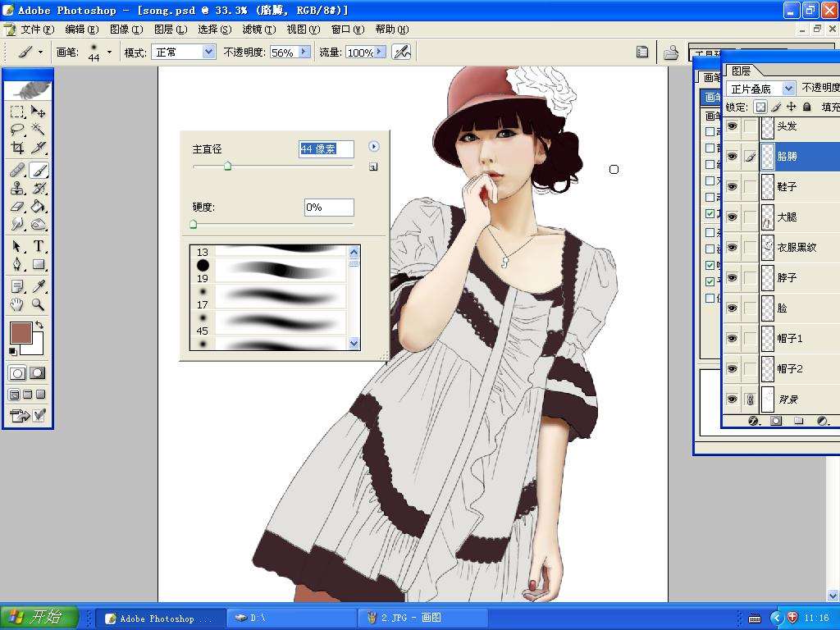
Task: Select the Rectangular Marquee tool
Action: click(17, 112)
